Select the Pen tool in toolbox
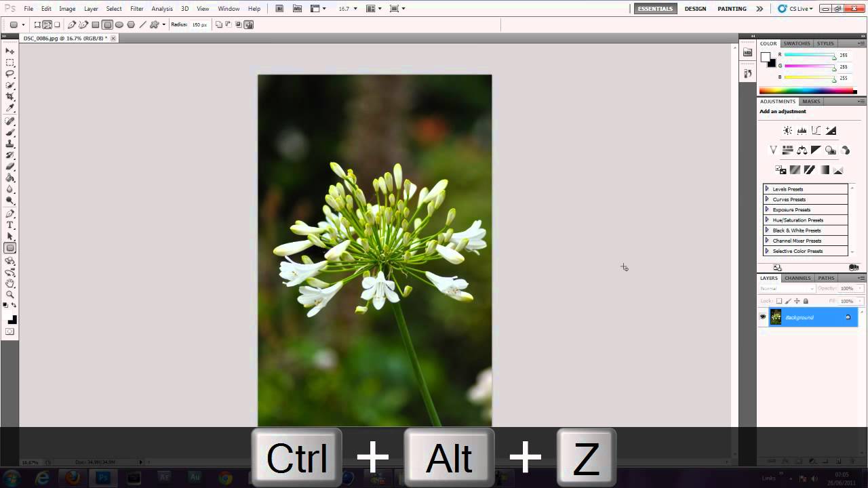This screenshot has height=488, width=868. click(10, 213)
